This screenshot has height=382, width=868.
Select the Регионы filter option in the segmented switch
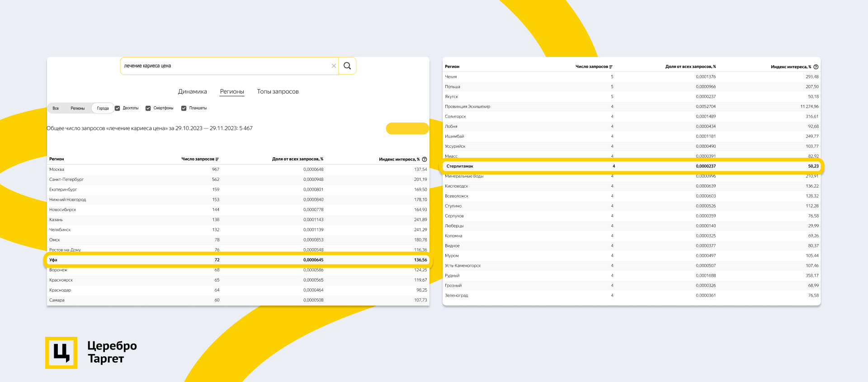click(x=78, y=108)
